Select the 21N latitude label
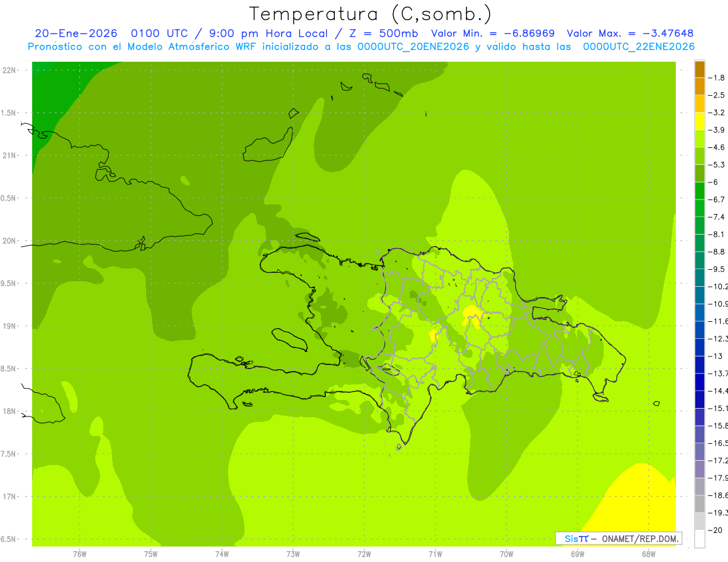The height and width of the screenshot is (562, 728). click(9, 155)
